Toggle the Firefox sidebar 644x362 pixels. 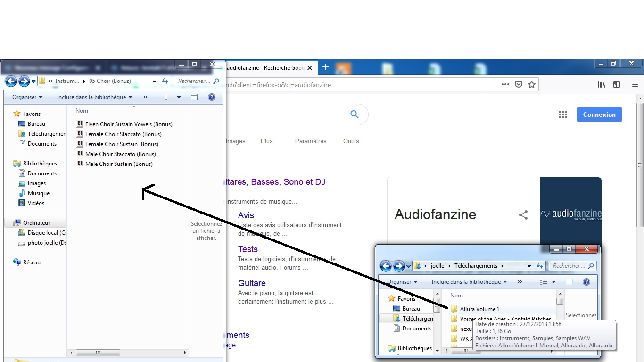pos(617,85)
